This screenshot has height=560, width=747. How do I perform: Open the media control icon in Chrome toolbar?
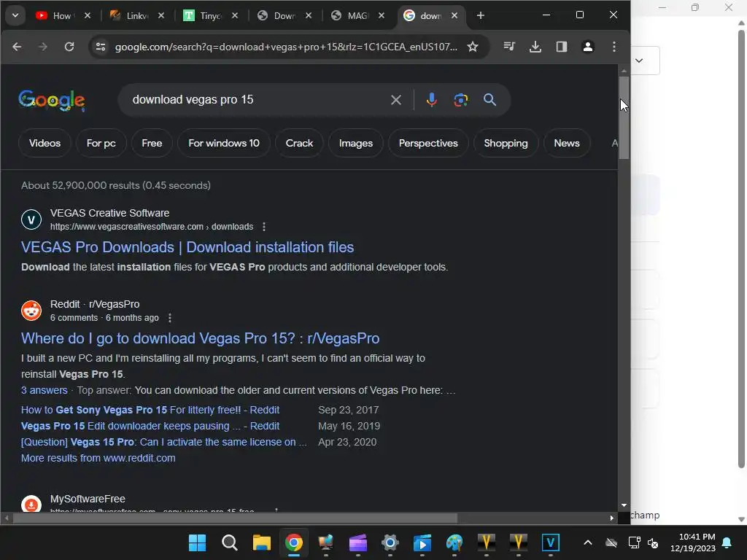pyautogui.click(x=508, y=47)
